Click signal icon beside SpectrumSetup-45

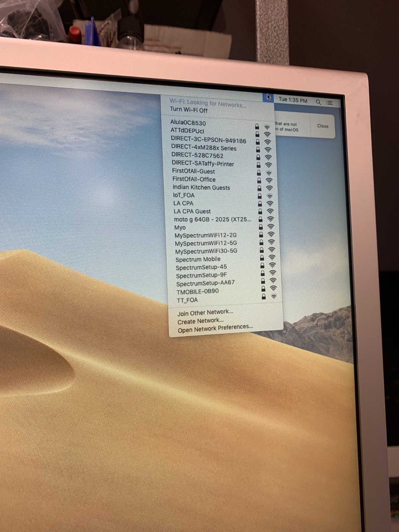(272, 265)
